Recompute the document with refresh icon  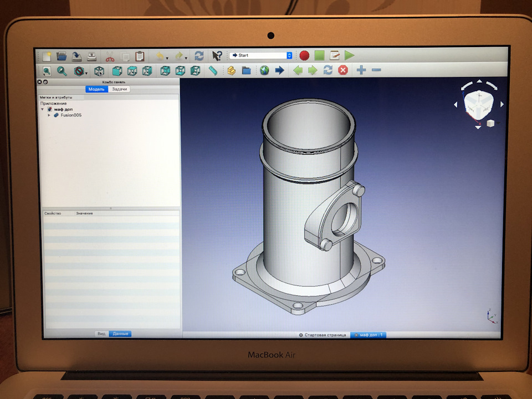pyautogui.click(x=199, y=55)
